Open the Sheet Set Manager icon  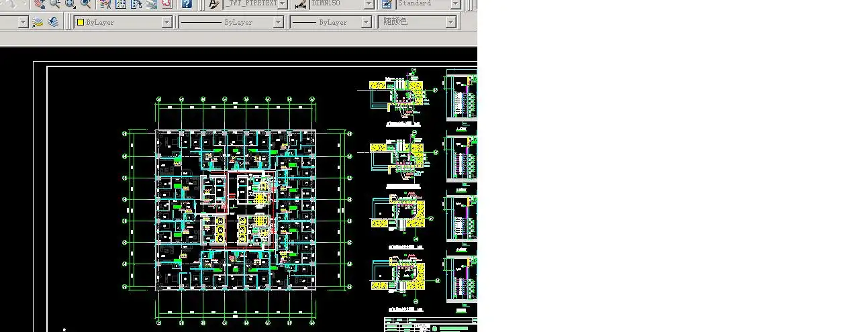point(150,4)
